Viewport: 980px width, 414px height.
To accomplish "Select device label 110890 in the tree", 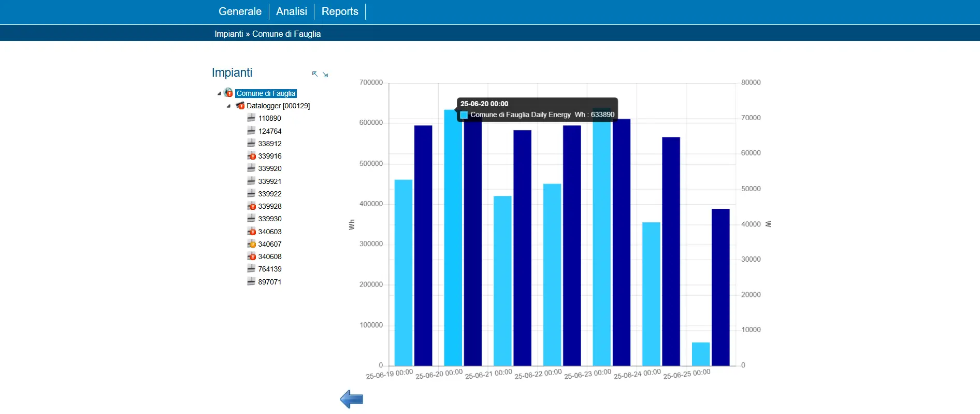I will click(270, 118).
